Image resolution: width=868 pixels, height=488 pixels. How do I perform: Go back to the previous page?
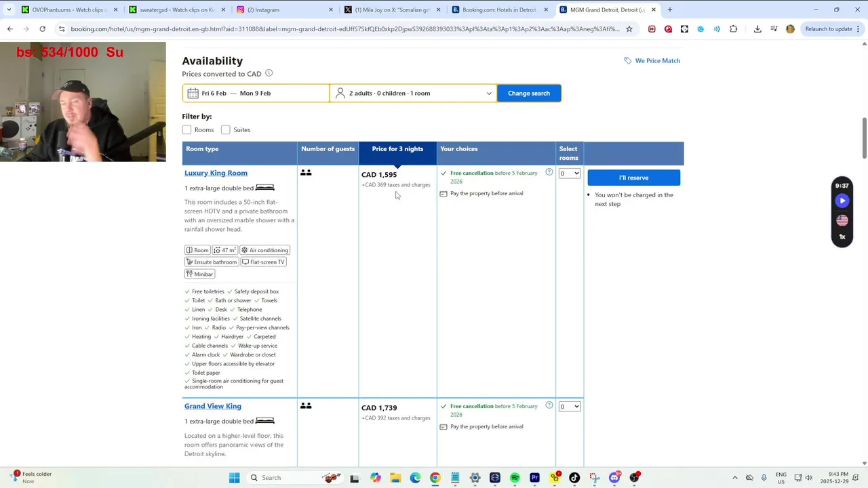pos(9,29)
